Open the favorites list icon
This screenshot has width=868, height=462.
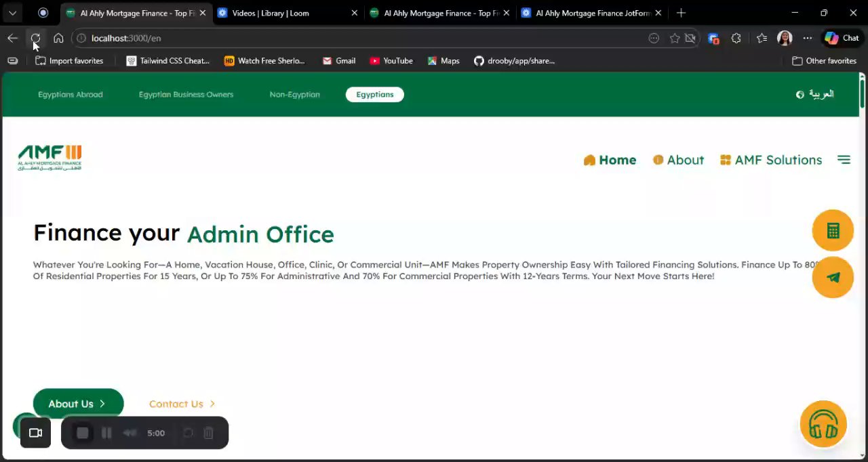click(762, 38)
